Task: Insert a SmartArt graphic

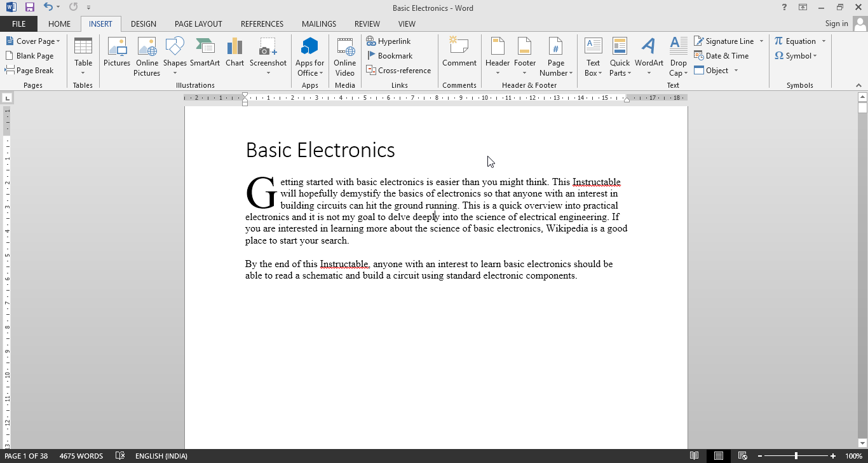Action: 205,52
